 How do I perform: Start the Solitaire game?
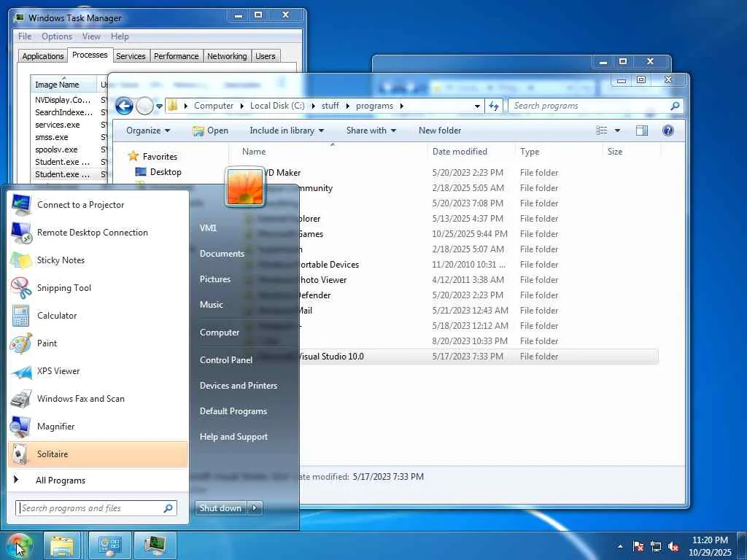98,454
